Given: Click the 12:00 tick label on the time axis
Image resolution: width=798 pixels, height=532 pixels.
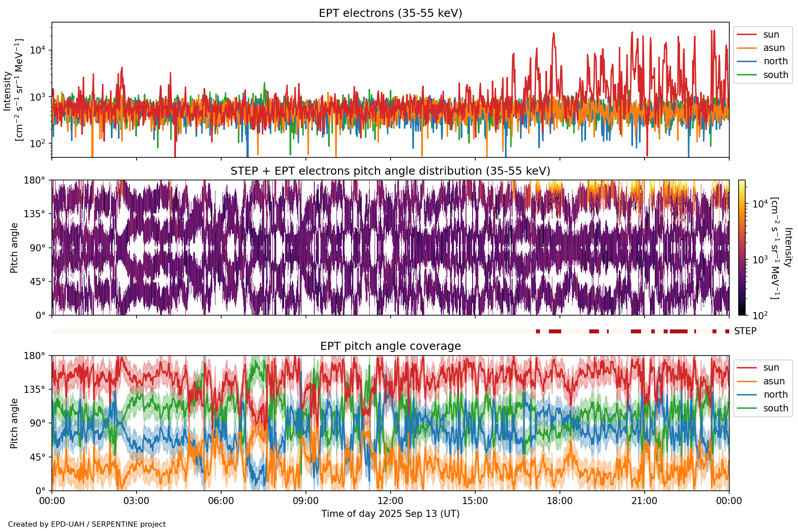Looking at the screenshot, I should click(390, 501).
